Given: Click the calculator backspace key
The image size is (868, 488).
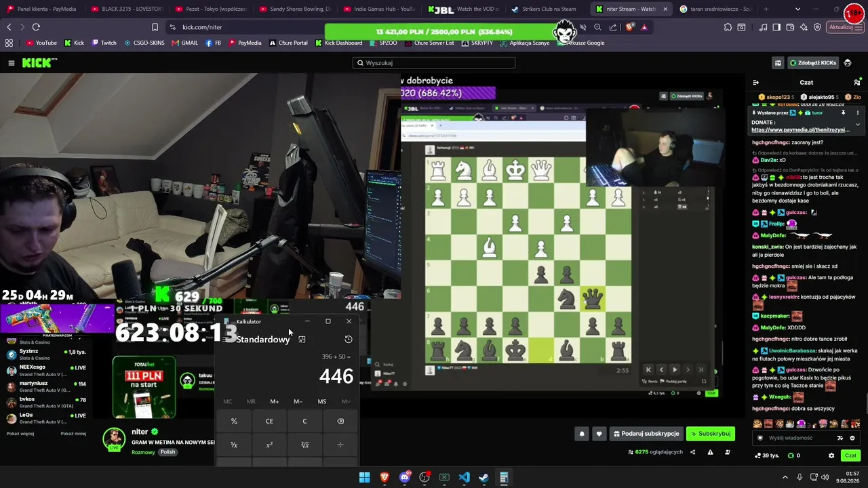Looking at the screenshot, I should pos(340,421).
